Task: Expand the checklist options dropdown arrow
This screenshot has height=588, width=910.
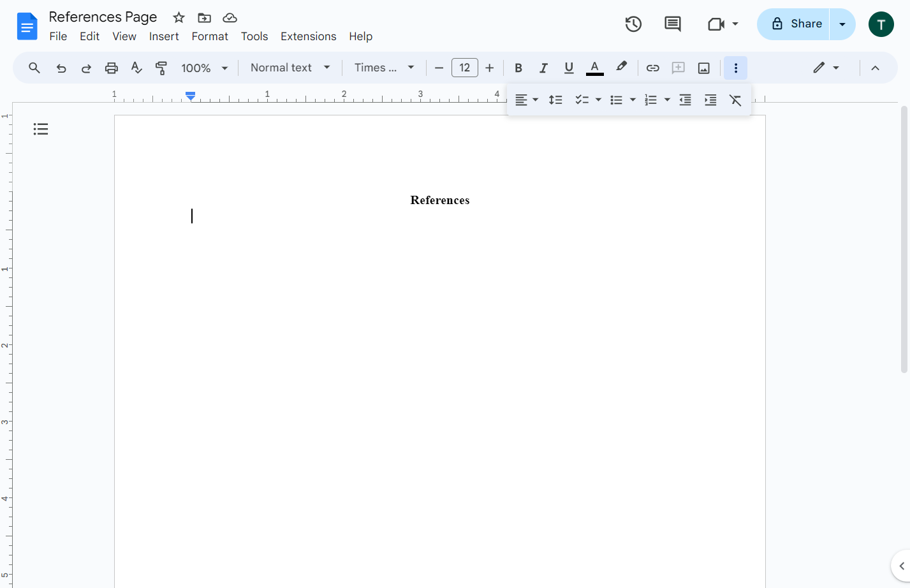Action: (598, 100)
